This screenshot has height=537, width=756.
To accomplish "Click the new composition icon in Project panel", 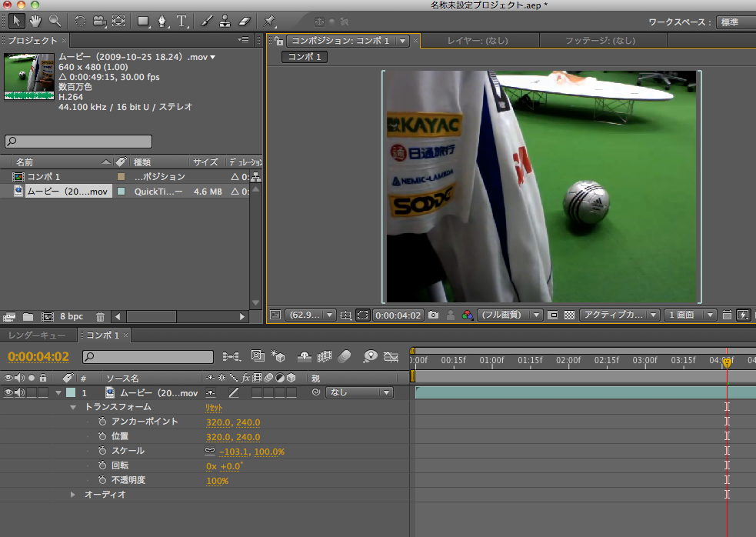I will pyautogui.click(x=47, y=316).
